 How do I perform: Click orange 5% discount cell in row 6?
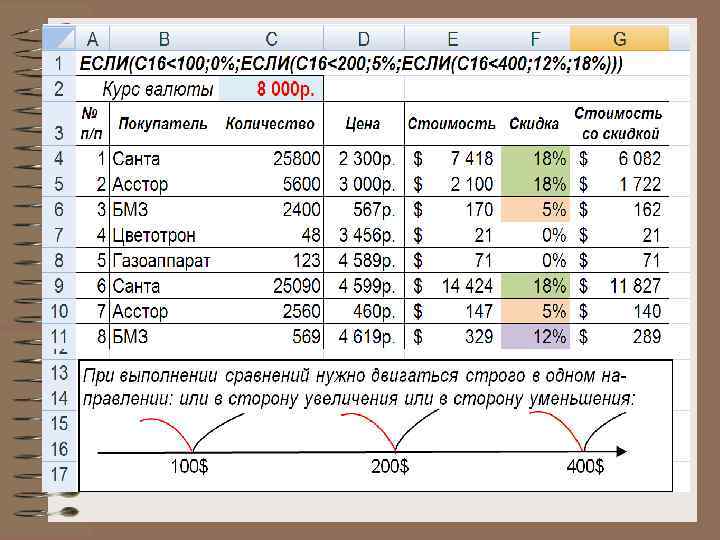(535, 209)
